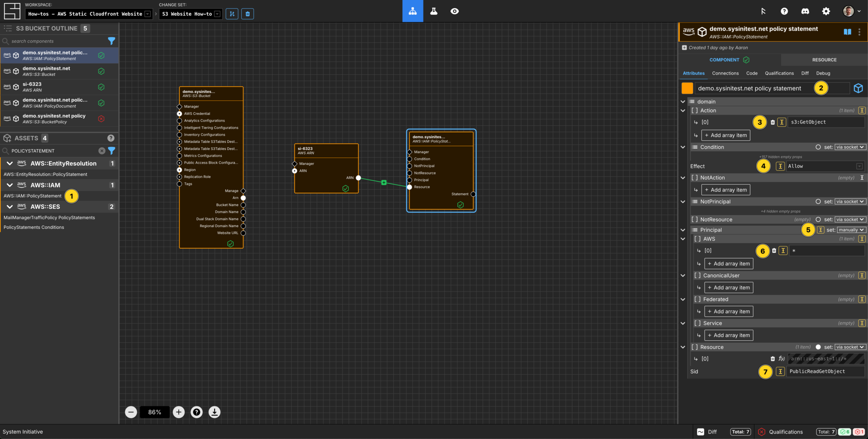This screenshot has width=868, height=439.
Task: Open the Workspace dropdown
Action: point(89,14)
